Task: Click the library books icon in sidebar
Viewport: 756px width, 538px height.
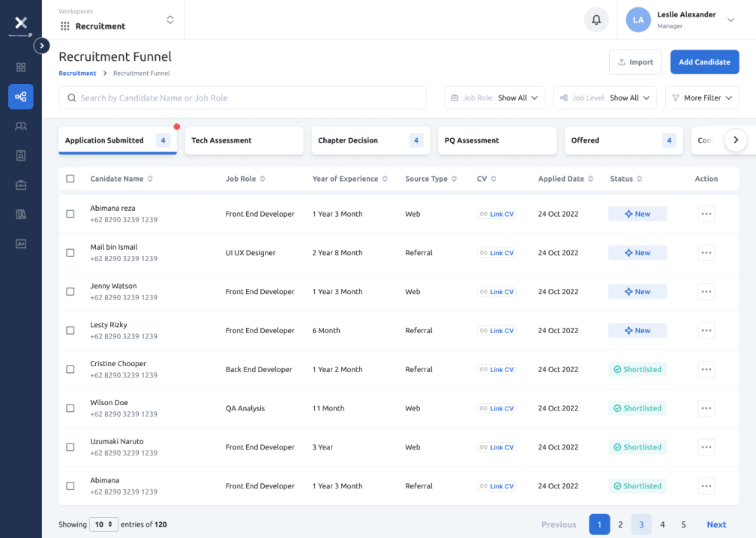Action: pos(21,215)
